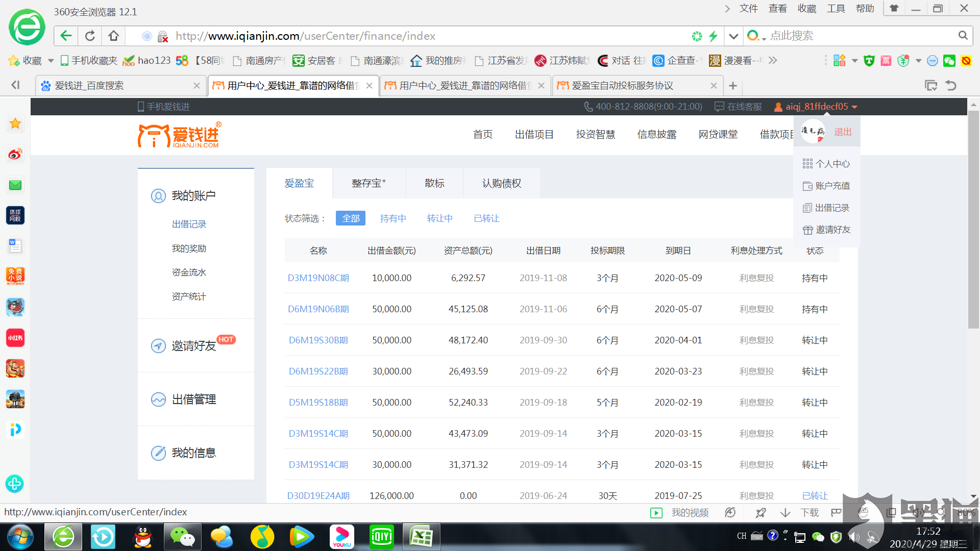Image resolution: width=980 pixels, height=551 pixels.
Task: Close the 爱盈宝自动投标服务协议 tab
Action: (x=714, y=86)
